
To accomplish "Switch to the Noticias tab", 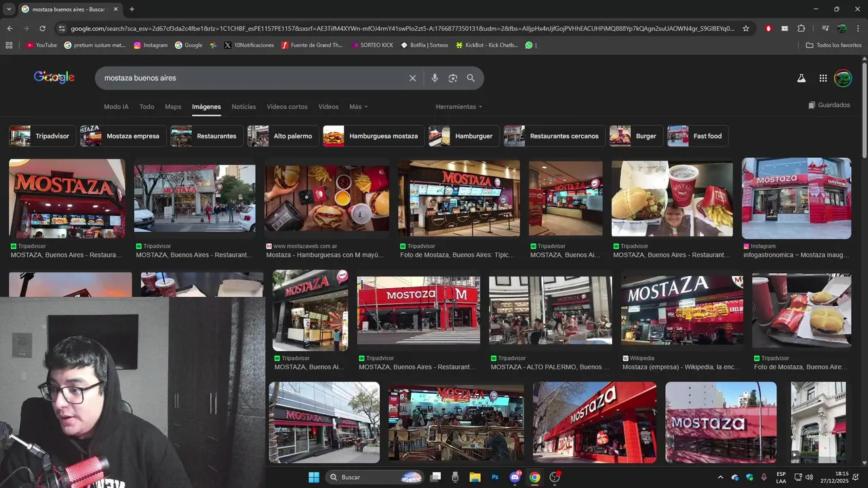I will [243, 107].
